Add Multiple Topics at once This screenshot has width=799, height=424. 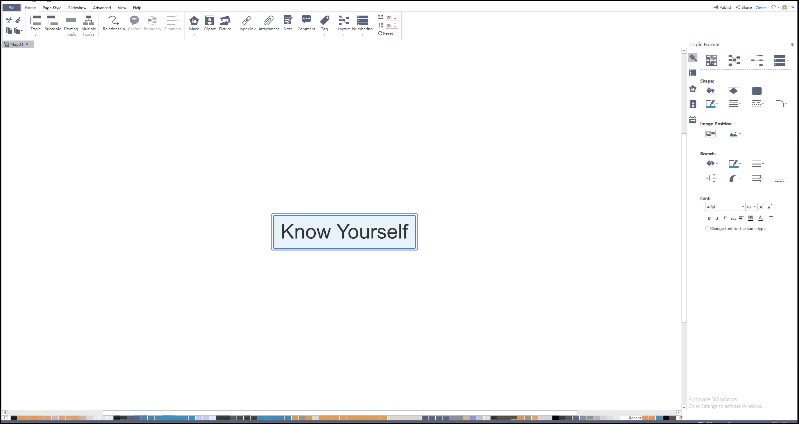89,24
